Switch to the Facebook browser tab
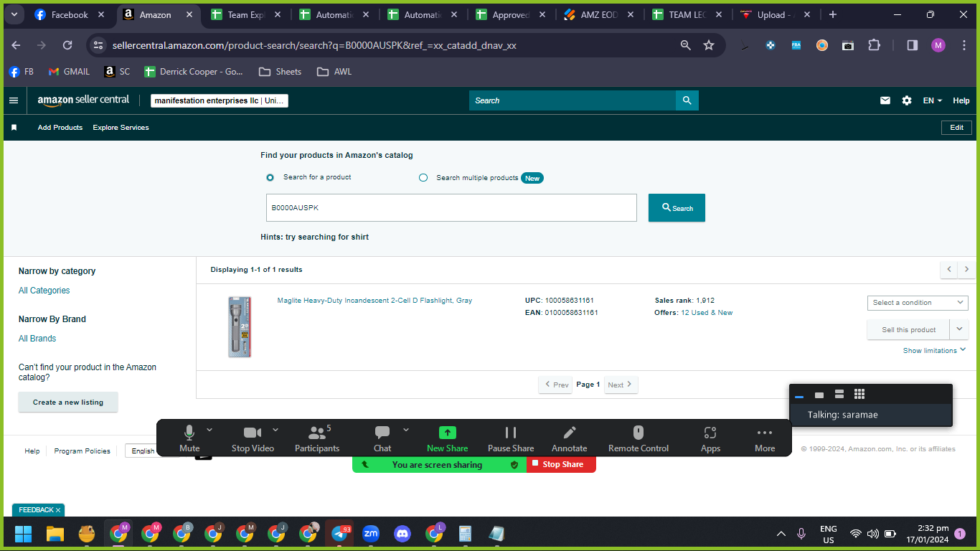Screen dimensions: 980x551 (x=70, y=14)
